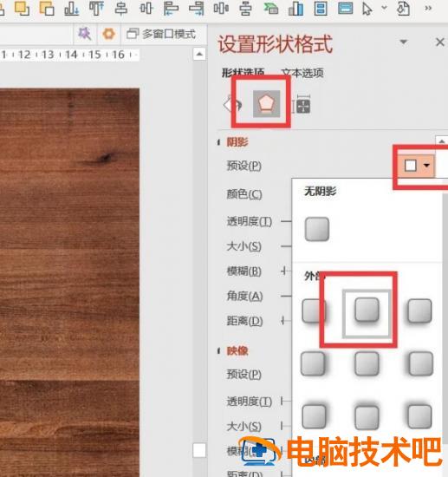Click the shadow 模糊(B) label
Viewport: 448px width, 477px height.
click(244, 271)
